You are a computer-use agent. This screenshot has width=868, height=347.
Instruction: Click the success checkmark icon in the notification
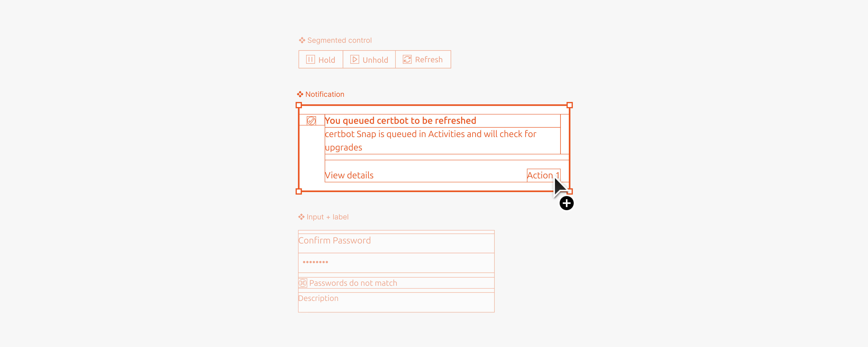[x=312, y=120]
